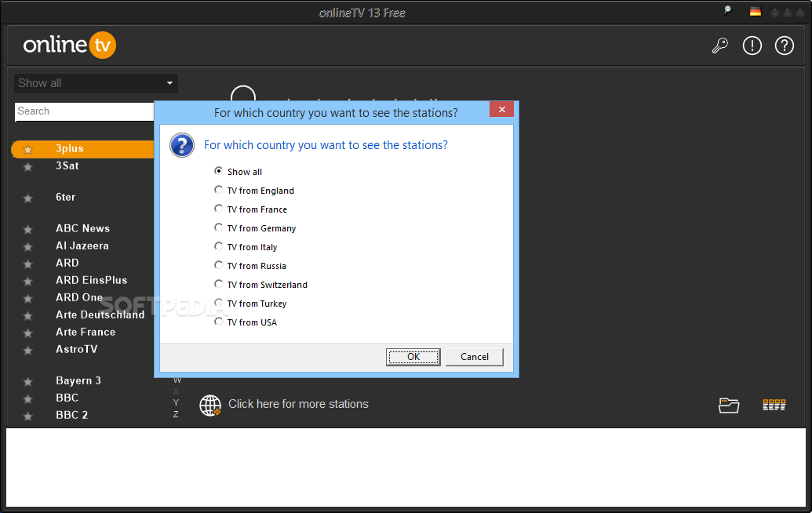Select the AstroTV station
The width and height of the screenshot is (812, 513).
(x=77, y=349)
